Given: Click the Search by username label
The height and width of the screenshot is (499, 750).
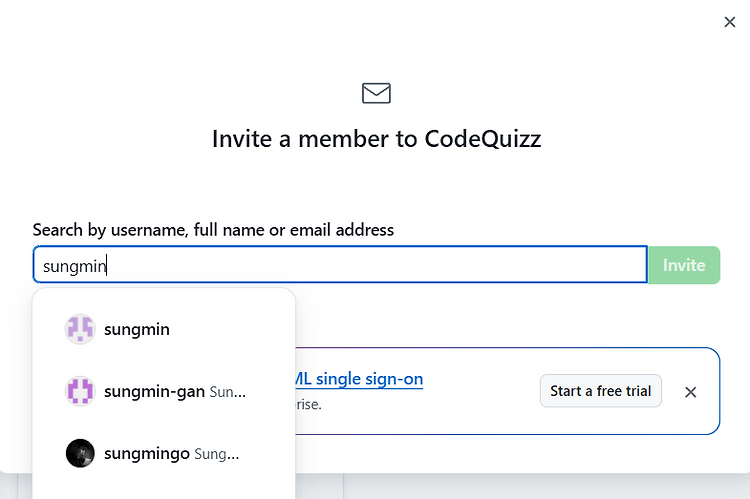Looking at the screenshot, I should (x=213, y=230).
